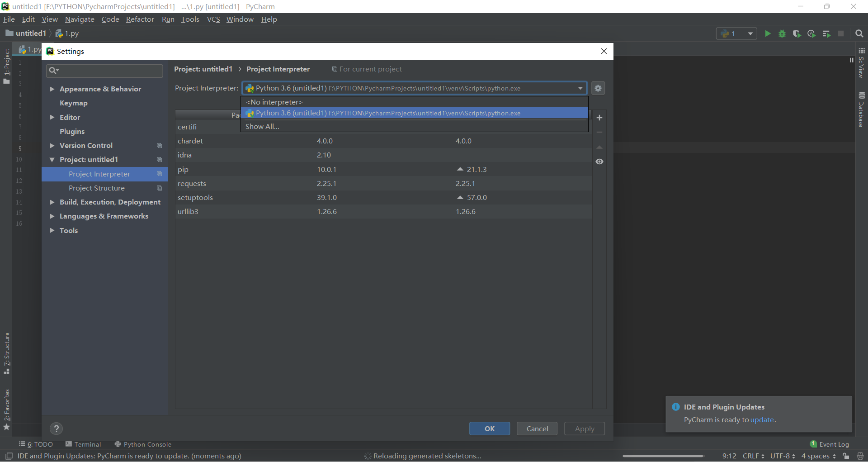This screenshot has height=462, width=868.
Task: Click the uninstall package minus icon
Action: (x=599, y=132)
